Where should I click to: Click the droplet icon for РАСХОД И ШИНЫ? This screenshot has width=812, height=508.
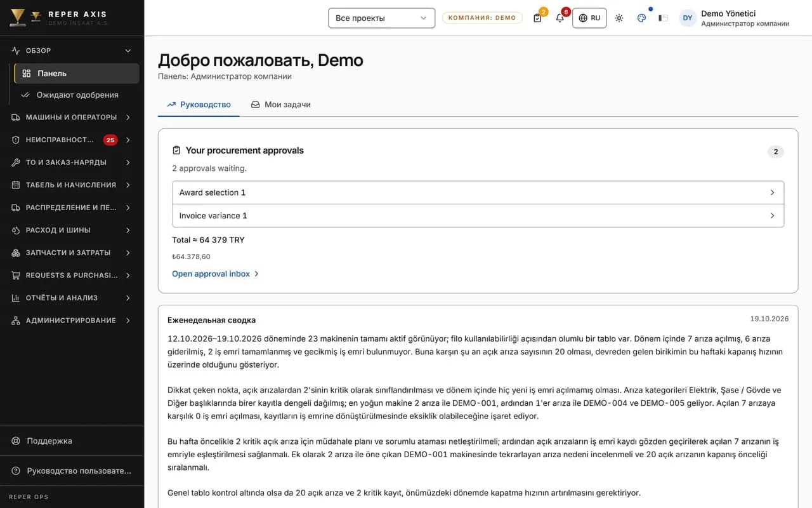click(x=16, y=230)
